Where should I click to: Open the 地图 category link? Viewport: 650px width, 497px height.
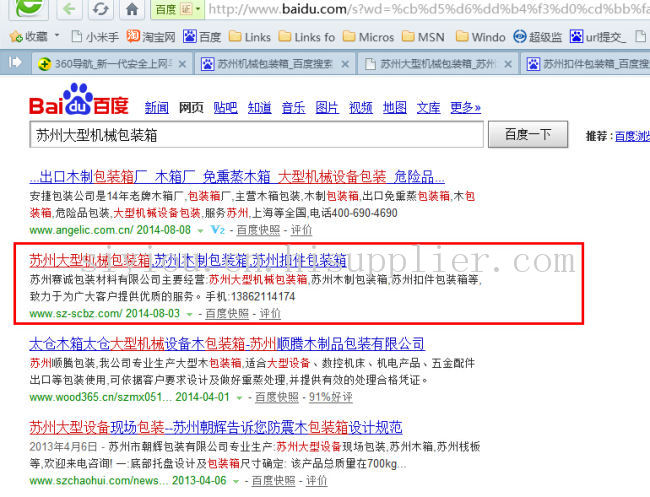point(395,108)
